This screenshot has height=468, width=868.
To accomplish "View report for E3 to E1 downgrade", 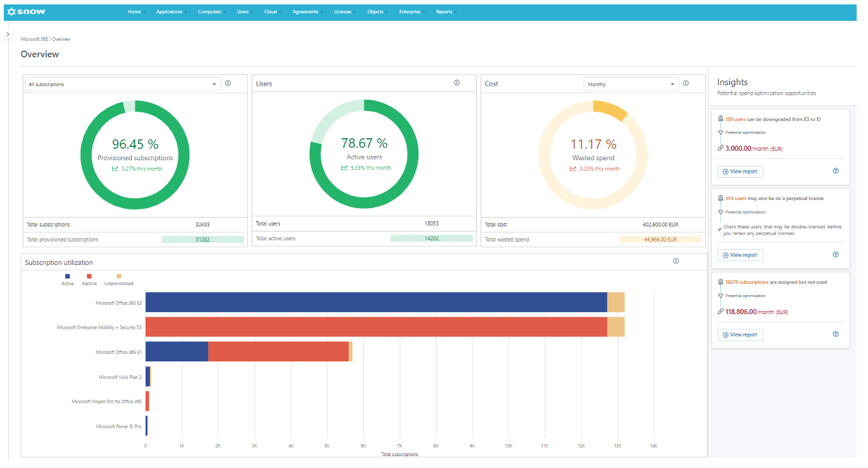I will point(740,172).
